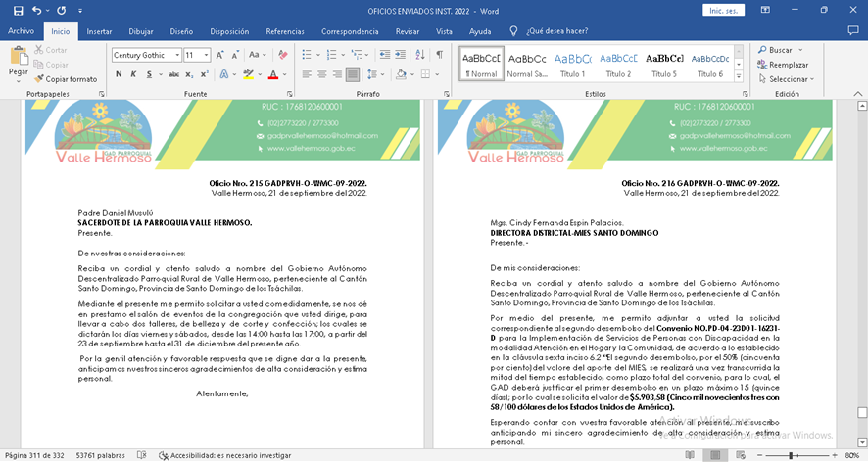Click the Página 311 de 332 indicator
Image resolution: width=868 pixels, height=462 pixels.
(33, 455)
